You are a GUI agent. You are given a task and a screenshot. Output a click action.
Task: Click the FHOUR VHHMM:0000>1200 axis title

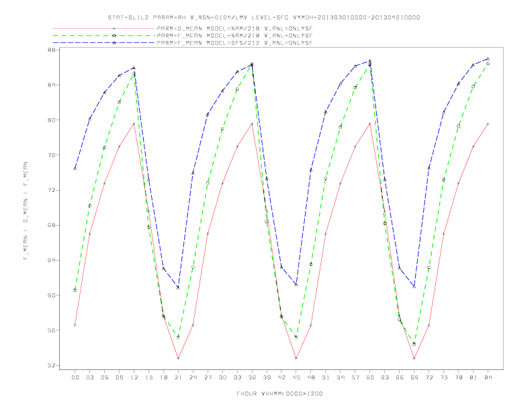(279, 394)
